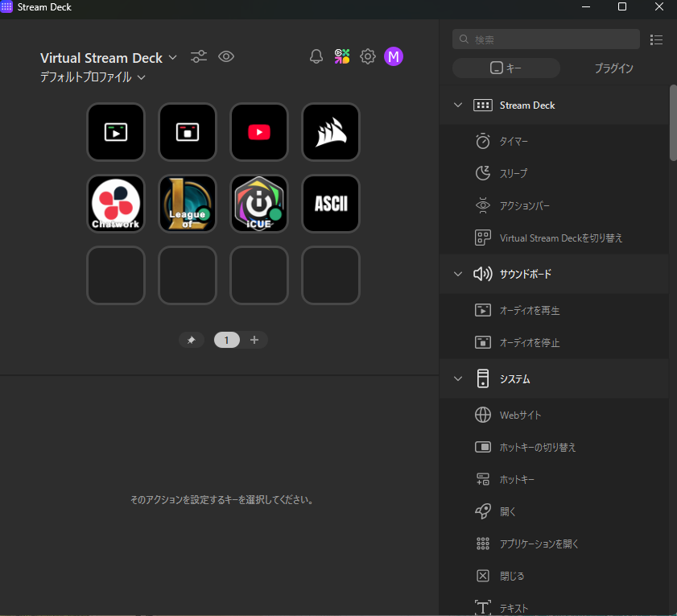The height and width of the screenshot is (616, 677).
Task: Choose the アクションバー action
Action: coord(554,205)
